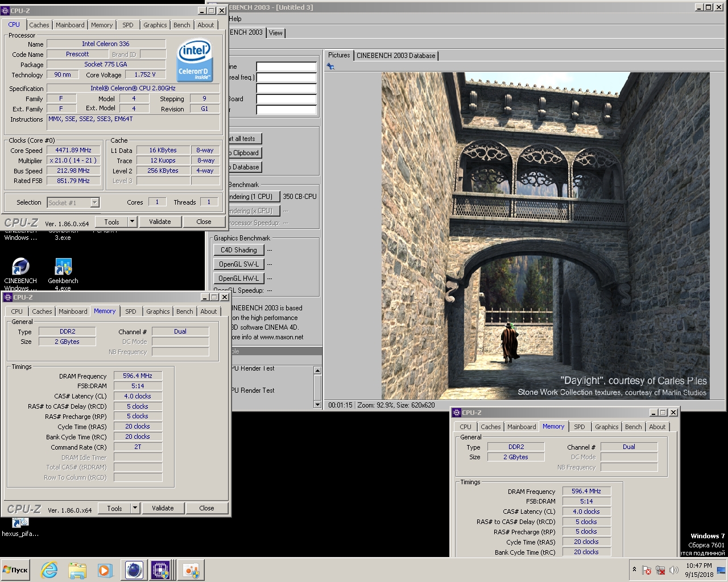Image resolution: width=728 pixels, height=582 pixels.
Task: Switch to Caches tab in the top CPU-Z window
Action: tap(39, 25)
